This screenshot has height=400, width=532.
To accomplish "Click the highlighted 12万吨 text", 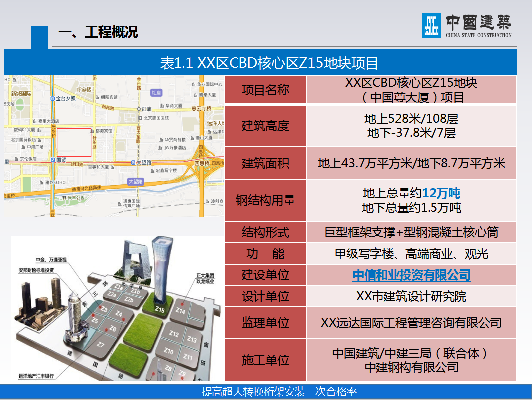I will [x=441, y=193].
